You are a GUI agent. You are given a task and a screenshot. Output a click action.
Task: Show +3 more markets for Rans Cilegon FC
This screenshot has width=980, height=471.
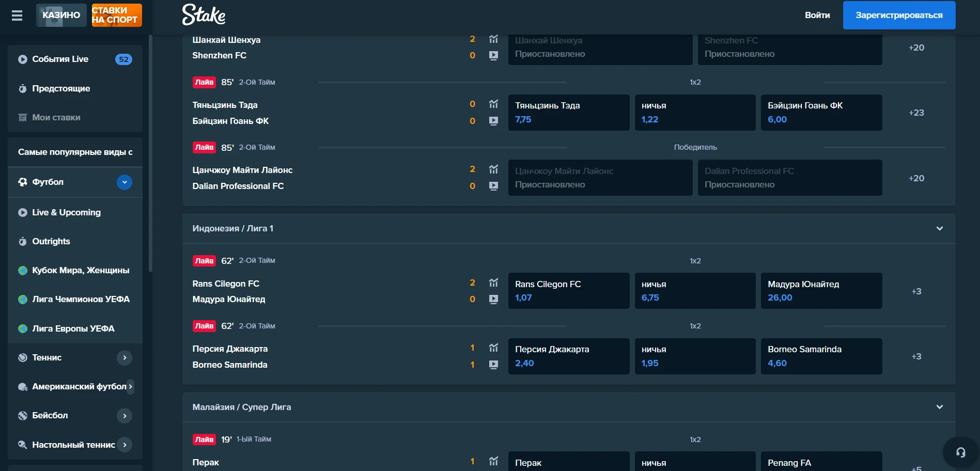(x=916, y=291)
